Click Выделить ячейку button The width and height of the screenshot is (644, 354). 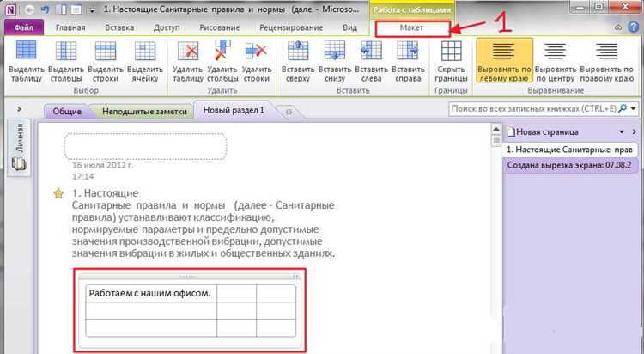145,62
